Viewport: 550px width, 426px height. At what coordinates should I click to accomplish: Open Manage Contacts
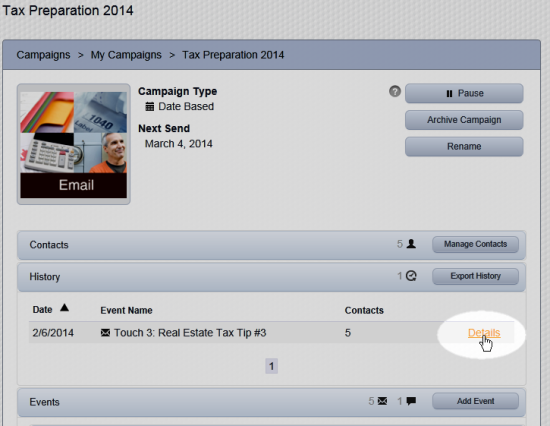pos(475,244)
